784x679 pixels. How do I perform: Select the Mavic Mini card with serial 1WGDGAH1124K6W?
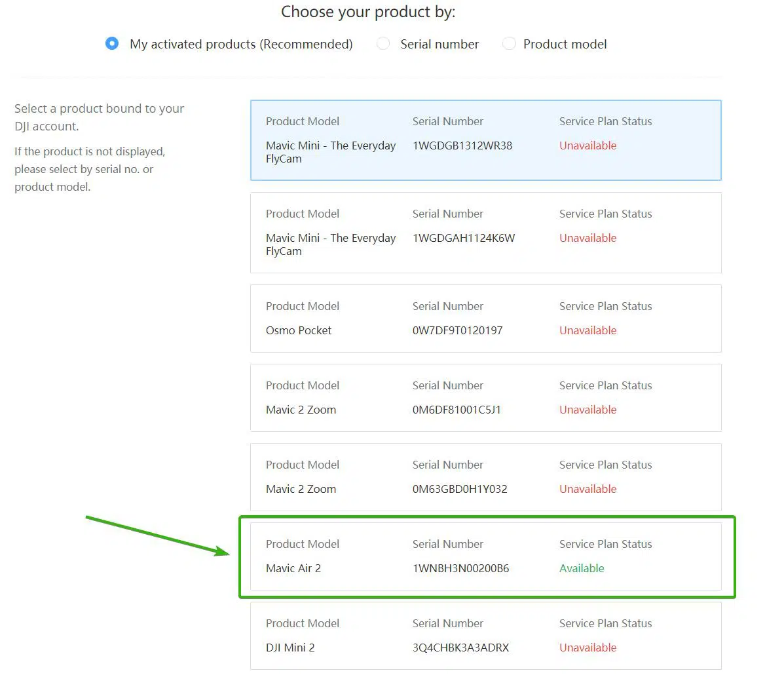click(x=485, y=233)
